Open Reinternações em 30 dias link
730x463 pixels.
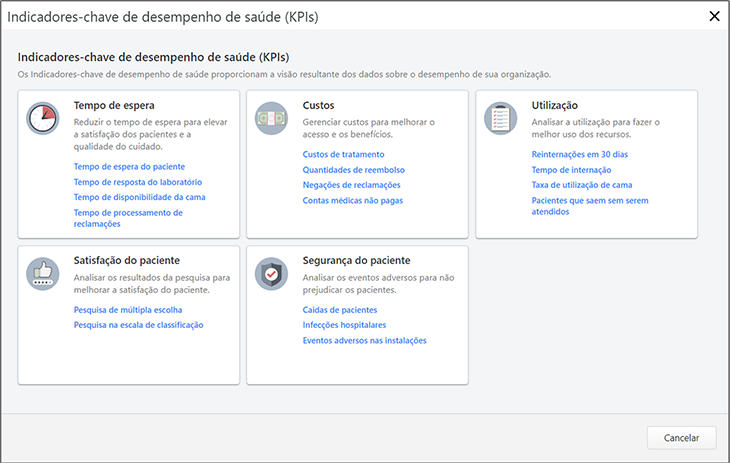tap(580, 154)
